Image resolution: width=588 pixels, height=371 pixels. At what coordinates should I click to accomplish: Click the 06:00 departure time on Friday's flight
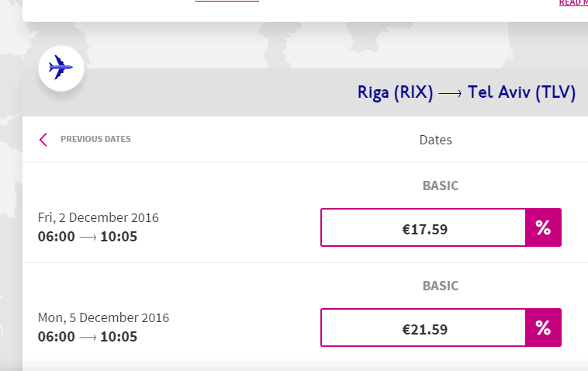click(57, 236)
